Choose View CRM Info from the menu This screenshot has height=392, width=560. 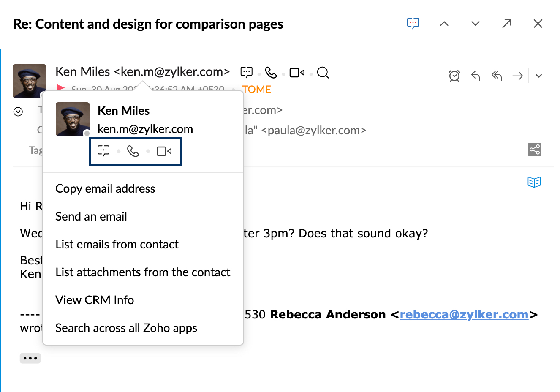tap(95, 300)
